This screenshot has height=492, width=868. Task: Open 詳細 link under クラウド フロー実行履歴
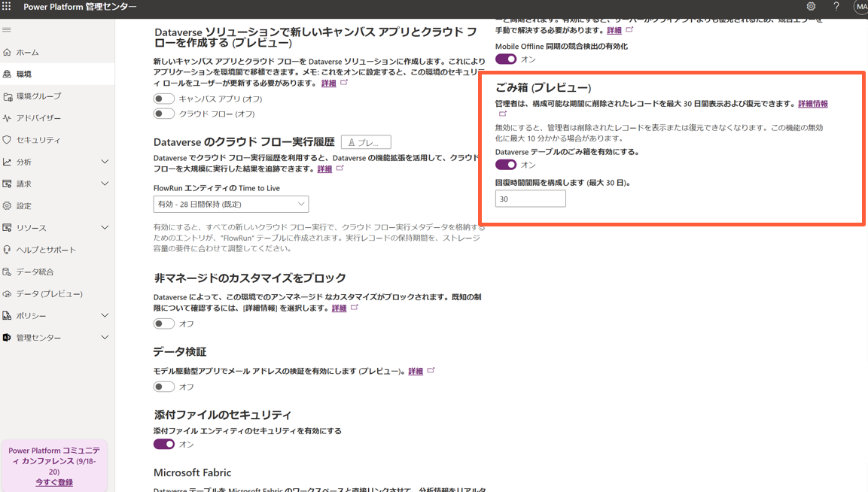(324, 169)
